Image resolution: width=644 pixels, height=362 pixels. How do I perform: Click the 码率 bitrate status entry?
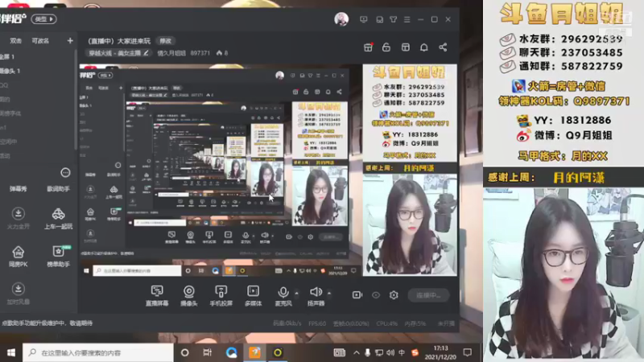[x=287, y=323]
